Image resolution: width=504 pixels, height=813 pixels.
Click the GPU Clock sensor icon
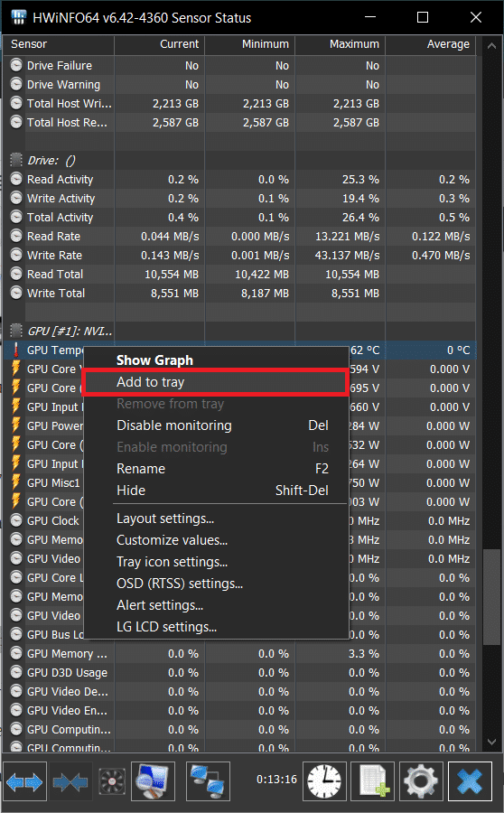click(x=16, y=520)
